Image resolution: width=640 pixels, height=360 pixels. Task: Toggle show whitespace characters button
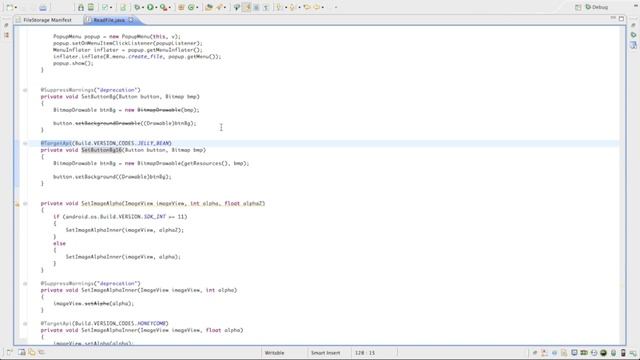pos(266,7)
